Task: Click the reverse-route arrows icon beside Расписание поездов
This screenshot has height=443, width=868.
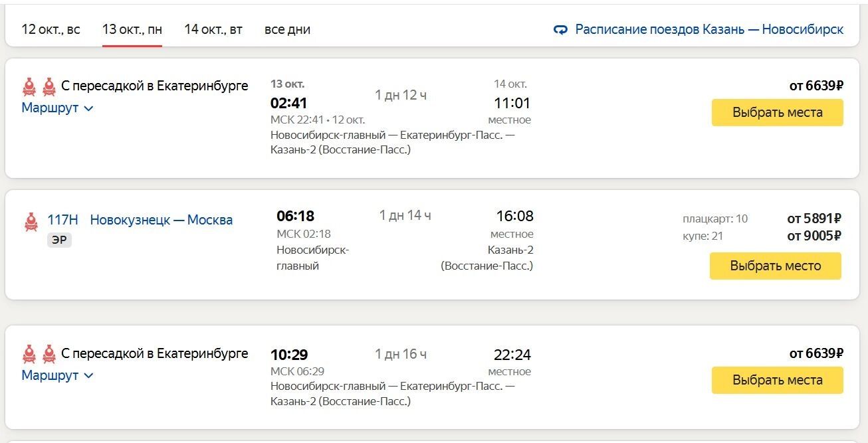Action: (560, 30)
